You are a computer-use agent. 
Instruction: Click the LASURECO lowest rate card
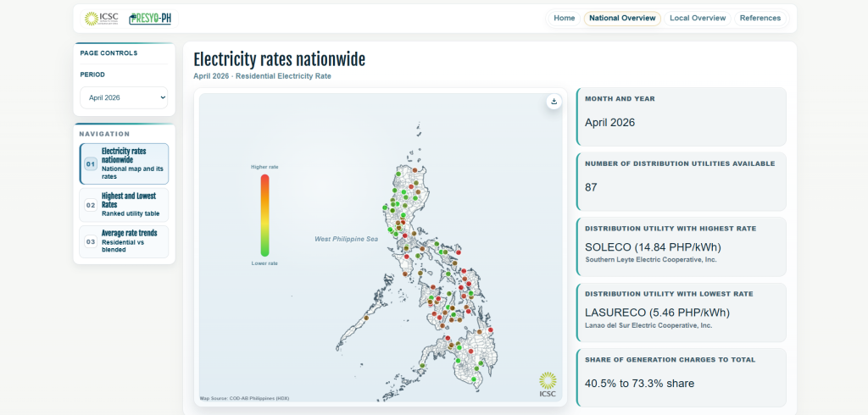681,311
